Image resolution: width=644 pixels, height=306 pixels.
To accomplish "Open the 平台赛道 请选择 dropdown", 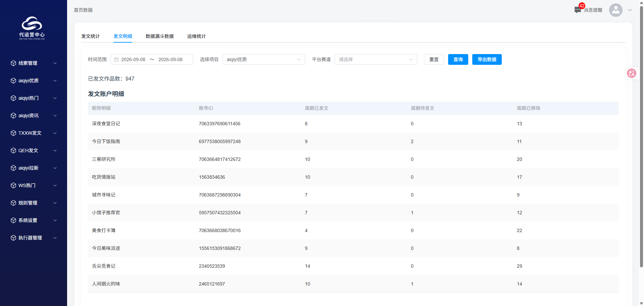I will [376, 59].
